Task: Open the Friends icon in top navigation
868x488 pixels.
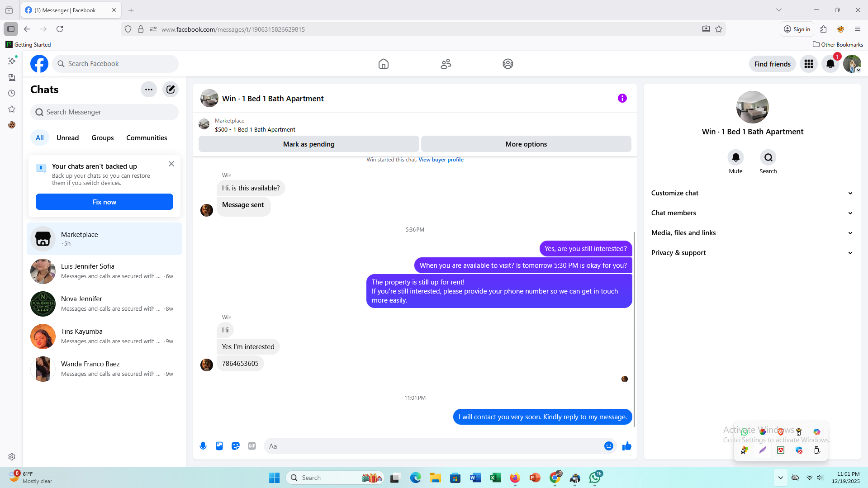Action: click(446, 64)
